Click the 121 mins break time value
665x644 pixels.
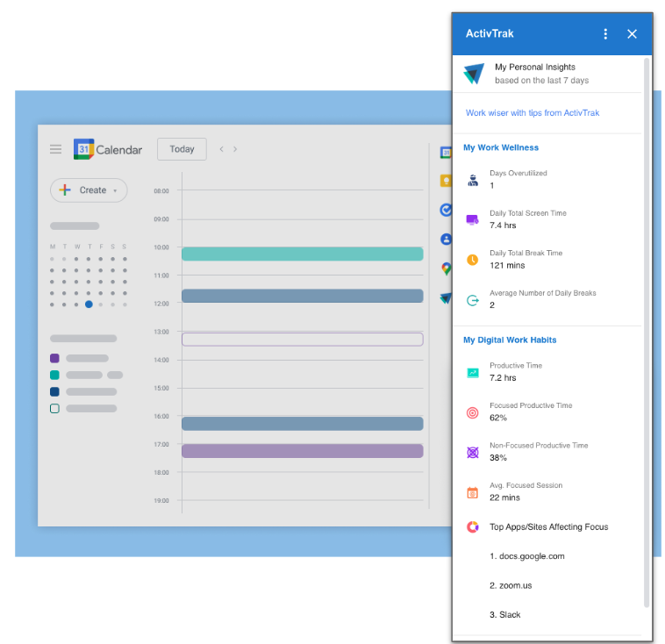tap(507, 266)
